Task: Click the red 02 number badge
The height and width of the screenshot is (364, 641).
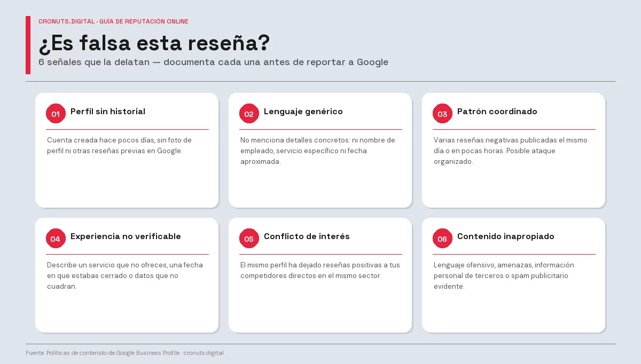Action: pos(249,114)
